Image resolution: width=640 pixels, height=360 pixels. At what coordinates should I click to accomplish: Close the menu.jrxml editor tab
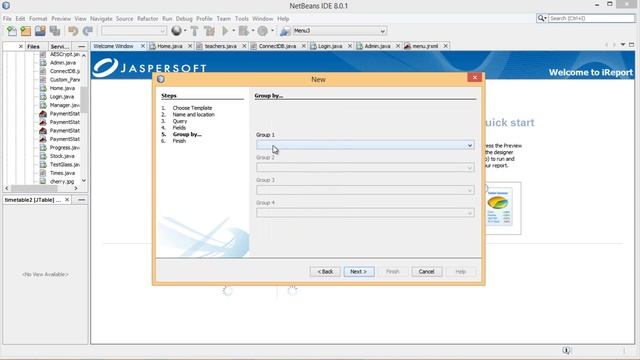[446, 46]
